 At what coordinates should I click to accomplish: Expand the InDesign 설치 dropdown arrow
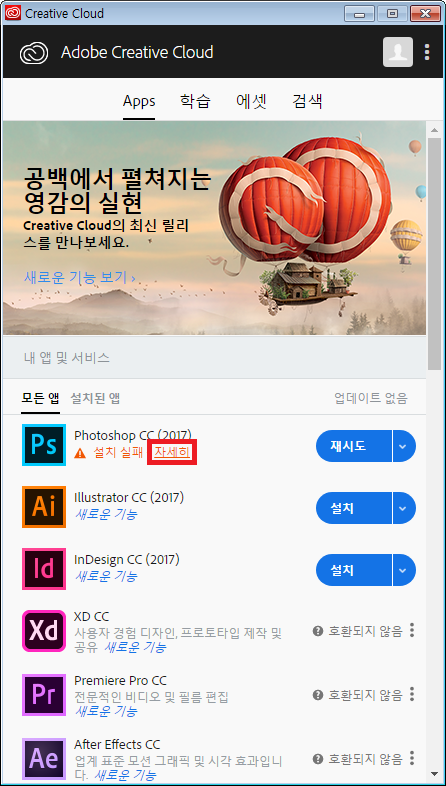click(404, 570)
